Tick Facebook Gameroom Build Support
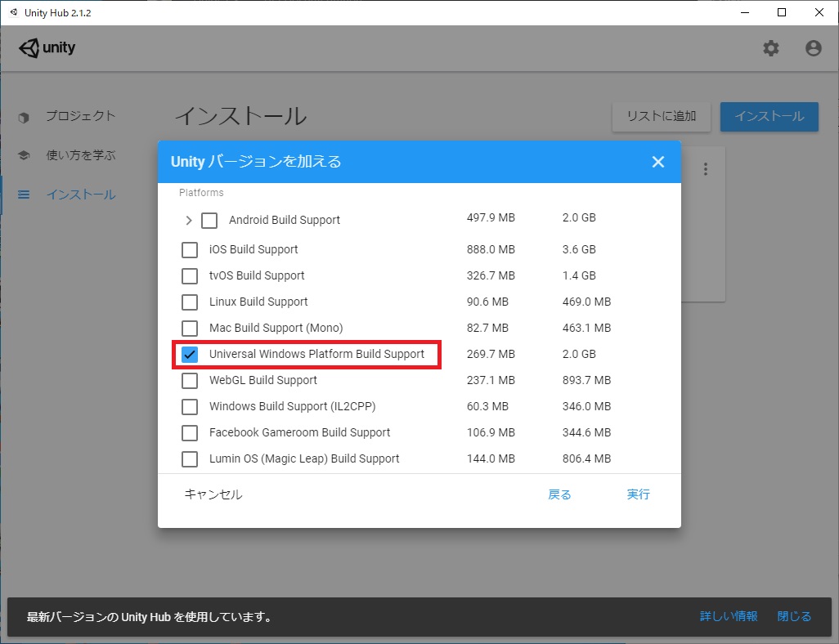 click(x=190, y=432)
